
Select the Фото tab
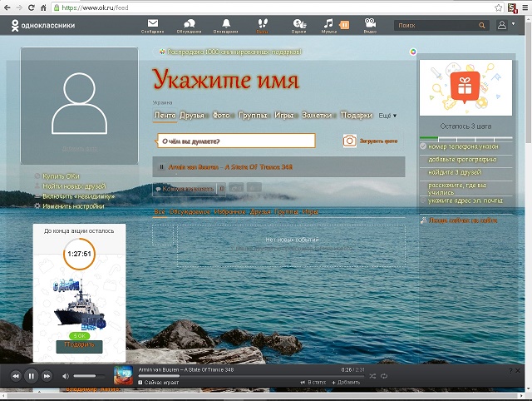pyautogui.click(x=221, y=116)
